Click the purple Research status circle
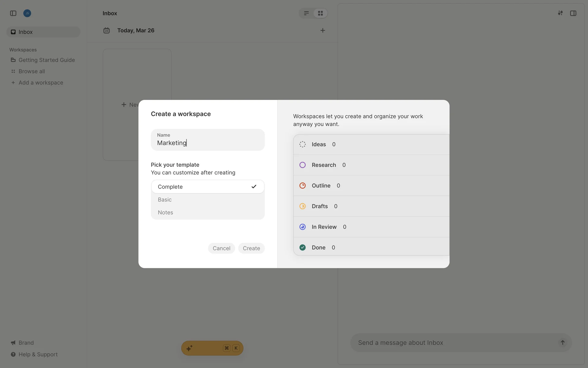This screenshot has width=588, height=368. pos(302,165)
